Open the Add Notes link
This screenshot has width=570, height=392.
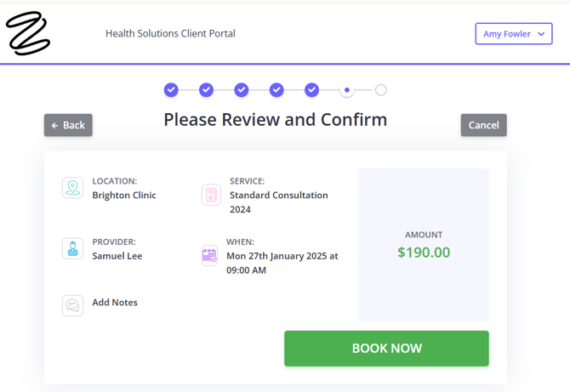tap(115, 303)
